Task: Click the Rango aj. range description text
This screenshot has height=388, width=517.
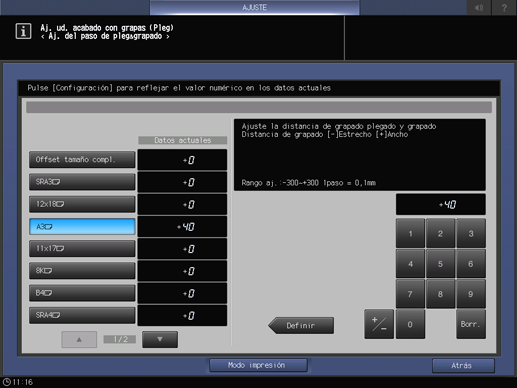Action: (309, 183)
